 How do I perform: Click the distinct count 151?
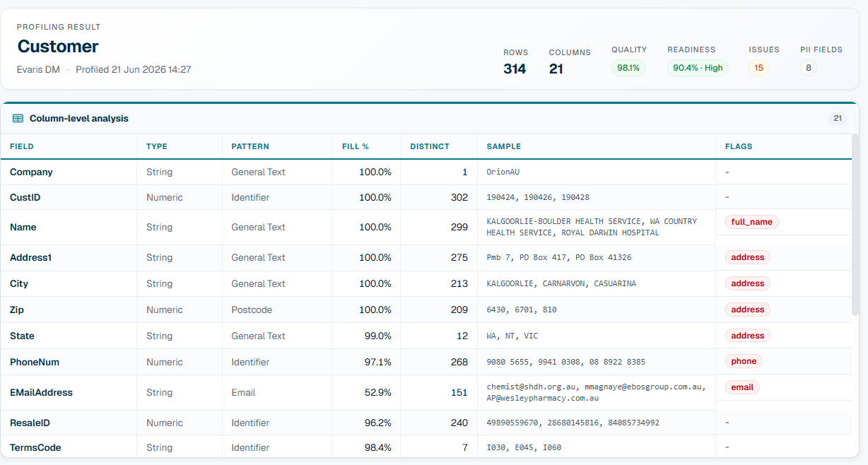[459, 393]
